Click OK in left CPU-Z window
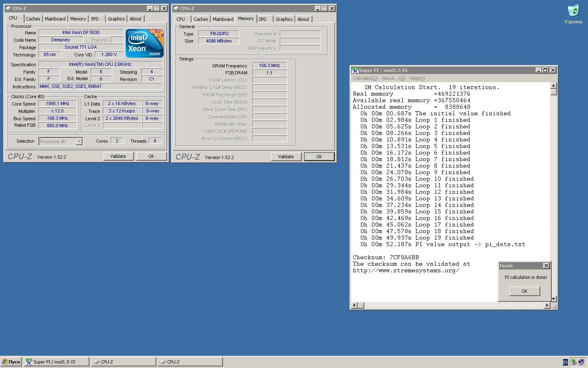Screen dimensions: 588x368 pyautogui.click(x=151, y=156)
